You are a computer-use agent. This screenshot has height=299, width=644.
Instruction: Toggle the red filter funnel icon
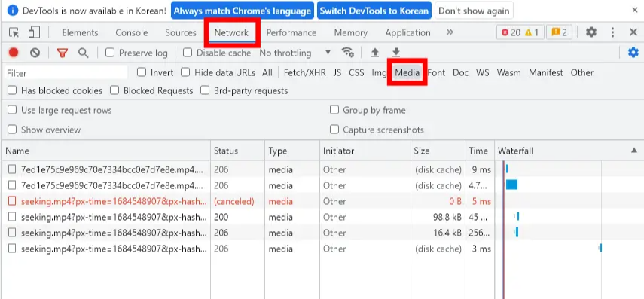coord(62,53)
